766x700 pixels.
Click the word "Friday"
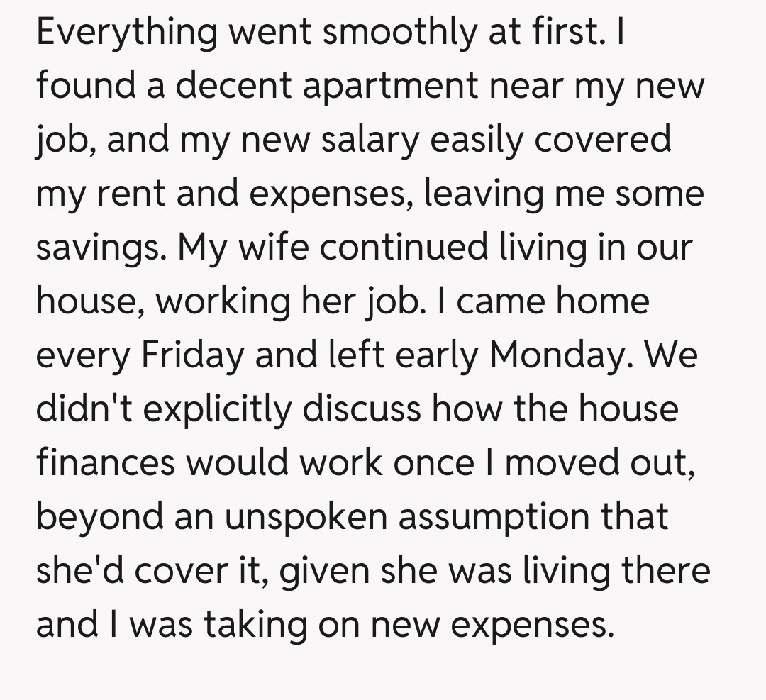[x=191, y=355]
